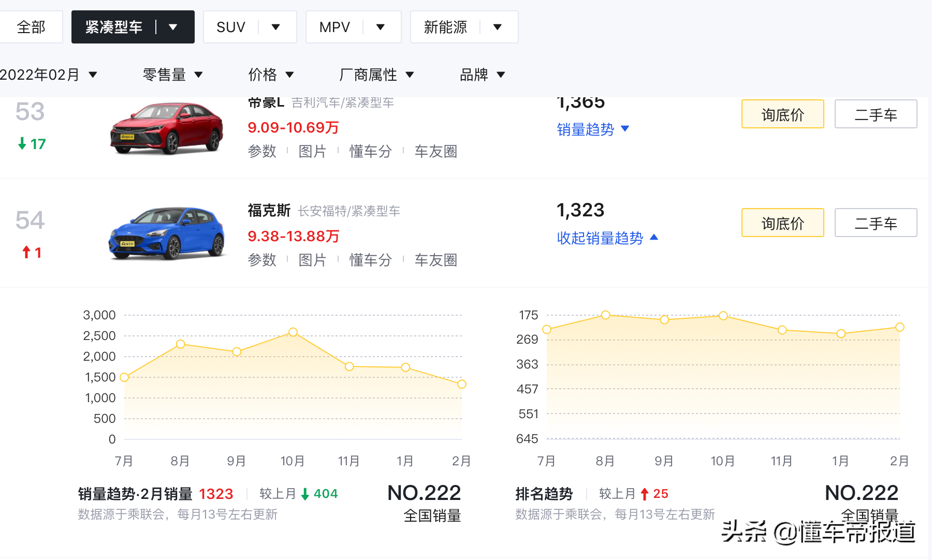The image size is (932, 560).
Task: Open the 厂商属性 filter dropdown
Action: point(376,75)
